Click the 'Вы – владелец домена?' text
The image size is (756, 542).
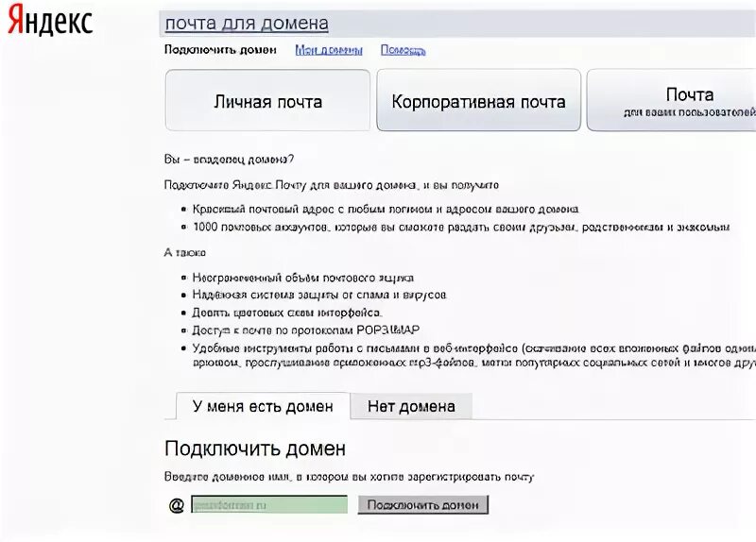pyautogui.click(x=229, y=159)
